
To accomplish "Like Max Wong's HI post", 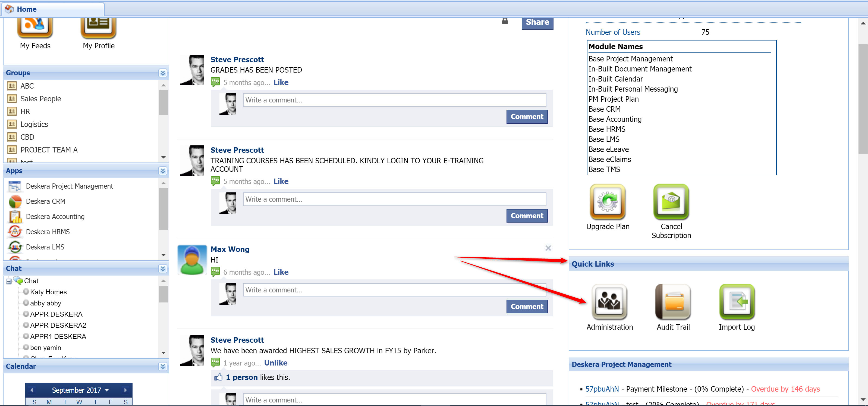I will 281,272.
